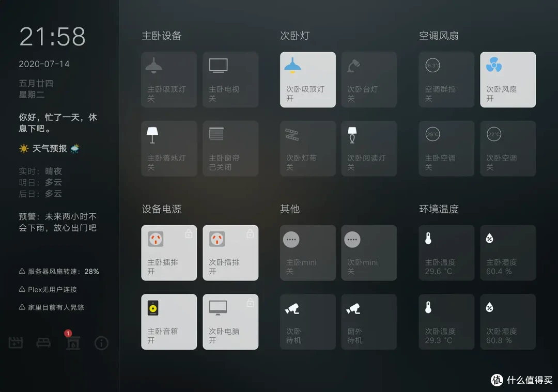This screenshot has height=392, width=558.
Task: Click the greeting 你好,忙了一天 message
Action: point(58,123)
